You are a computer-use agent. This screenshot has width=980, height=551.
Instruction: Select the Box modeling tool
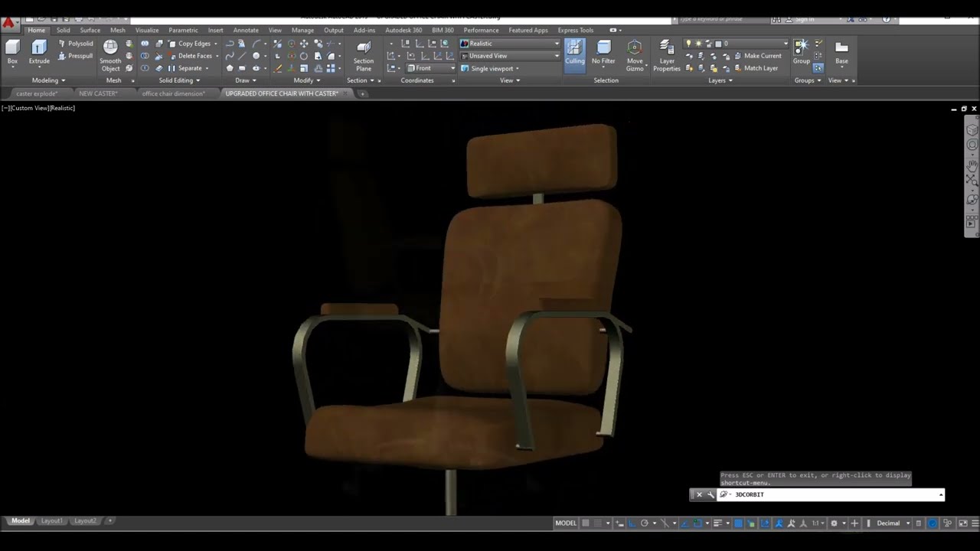[x=12, y=52]
